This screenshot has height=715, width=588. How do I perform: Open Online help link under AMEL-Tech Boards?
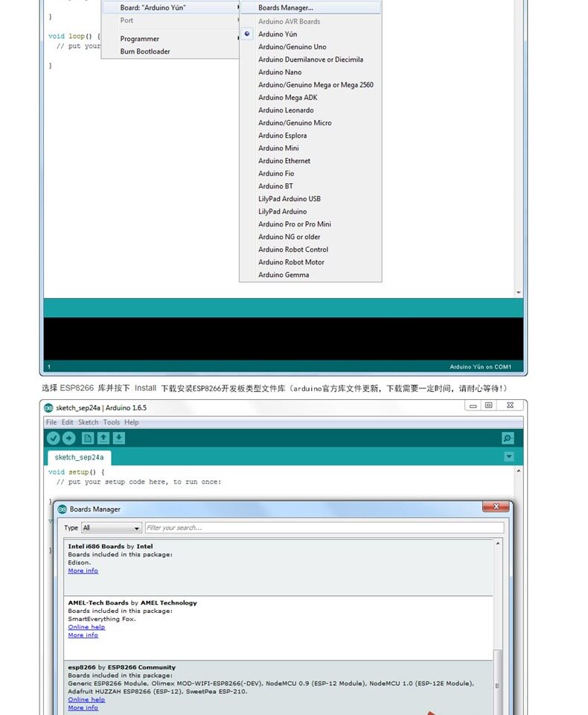pos(86,627)
